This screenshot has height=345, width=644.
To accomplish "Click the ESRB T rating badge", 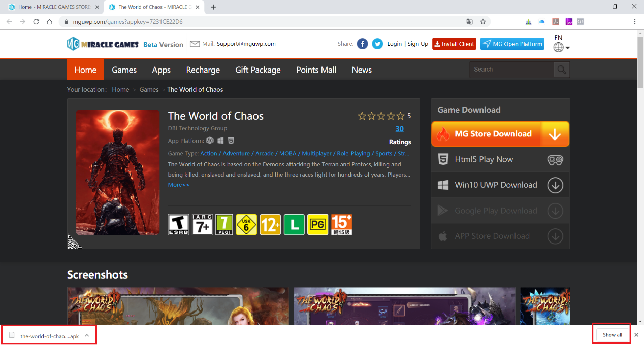I will click(x=178, y=224).
